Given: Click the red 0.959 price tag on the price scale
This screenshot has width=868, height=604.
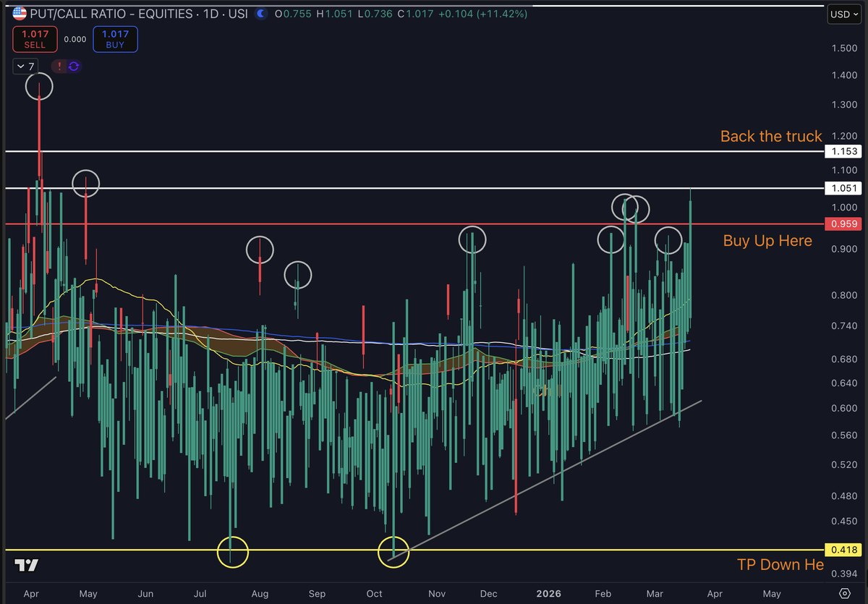Looking at the screenshot, I should coord(843,224).
